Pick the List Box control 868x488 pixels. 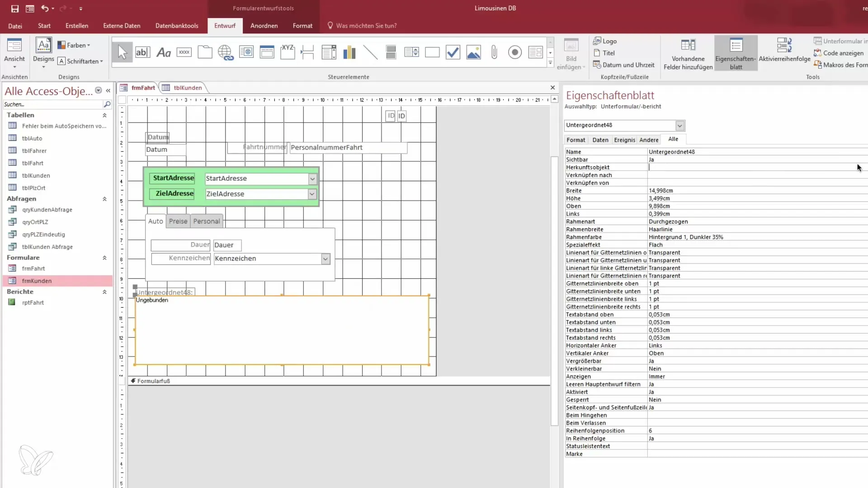click(411, 52)
